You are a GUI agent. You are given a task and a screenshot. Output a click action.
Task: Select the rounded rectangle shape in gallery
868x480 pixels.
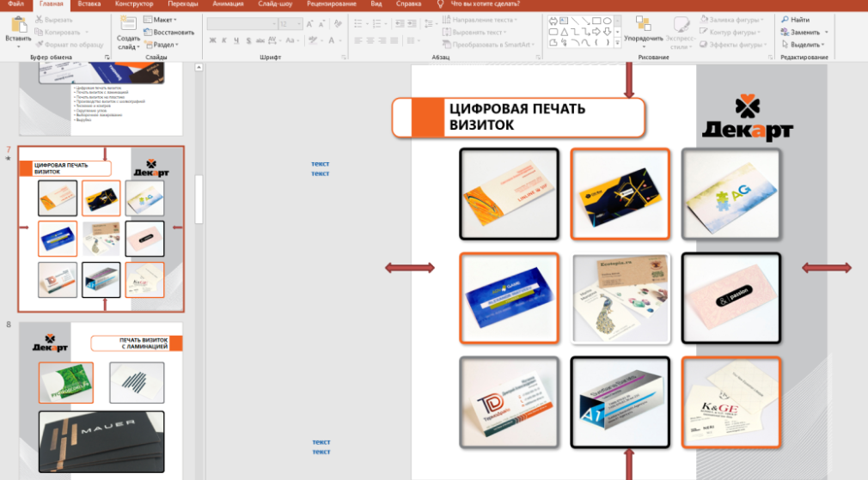(553, 32)
